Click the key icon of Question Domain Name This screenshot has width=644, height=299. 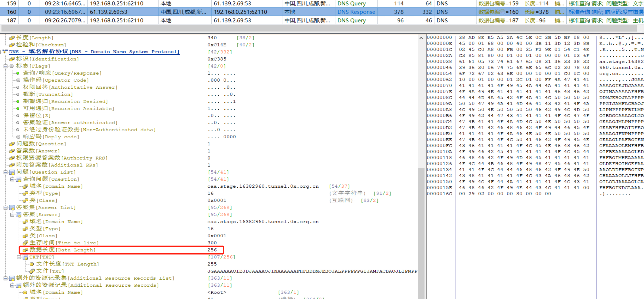pyautogui.click(x=25, y=187)
